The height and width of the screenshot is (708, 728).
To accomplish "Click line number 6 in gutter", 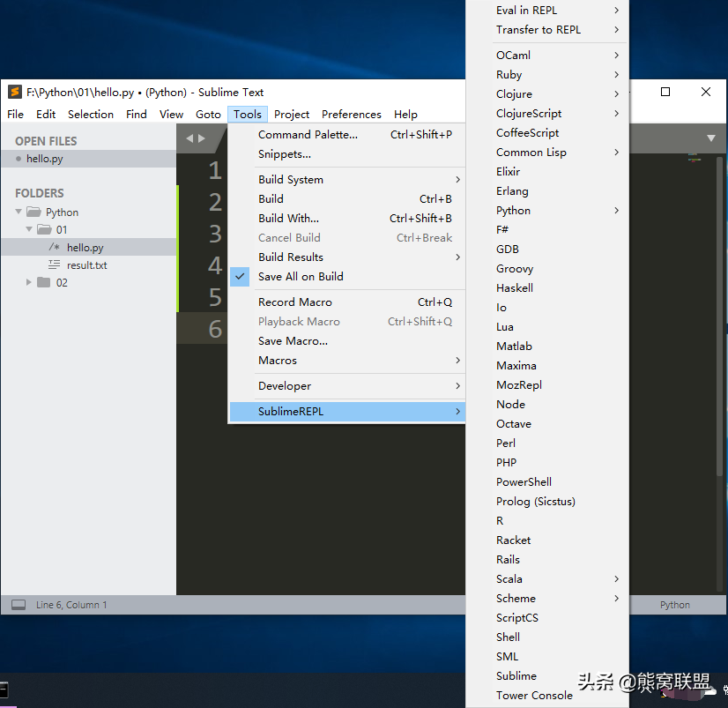I will [x=215, y=329].
